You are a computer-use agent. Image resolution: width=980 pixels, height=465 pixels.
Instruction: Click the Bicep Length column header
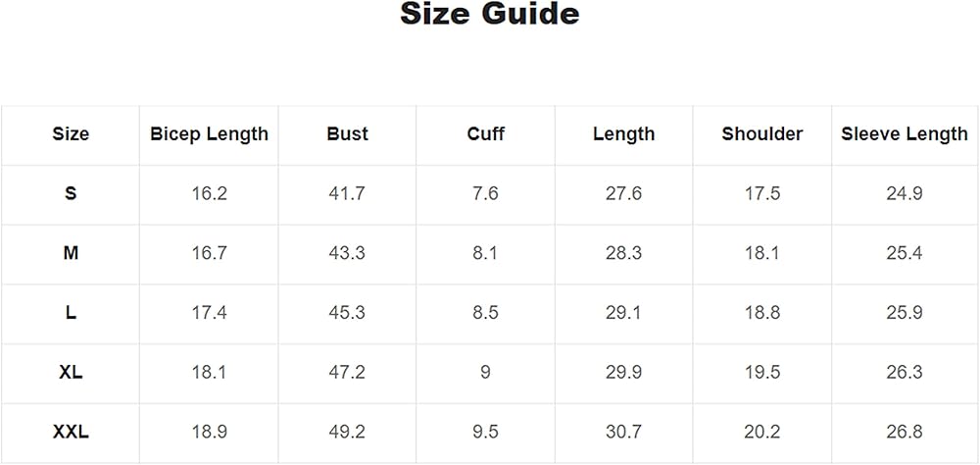(209, 134)
